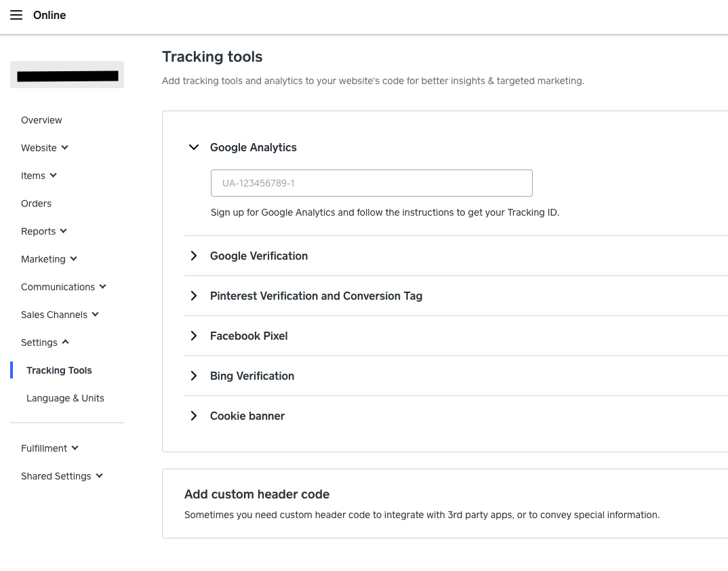Expand the Facebook Pixel section
Image resolution: width=728 pixels, height=571 pixels.
point(194,336)
